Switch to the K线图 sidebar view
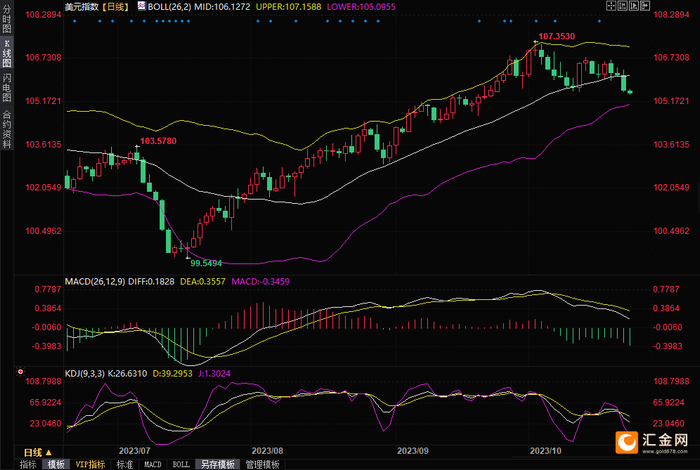 (x=7, y=54)
